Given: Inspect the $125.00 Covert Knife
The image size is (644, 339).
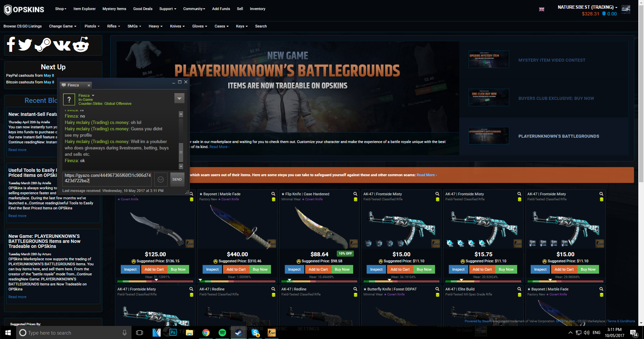Looking at the screenshot, I should click(x=130, y=269).
